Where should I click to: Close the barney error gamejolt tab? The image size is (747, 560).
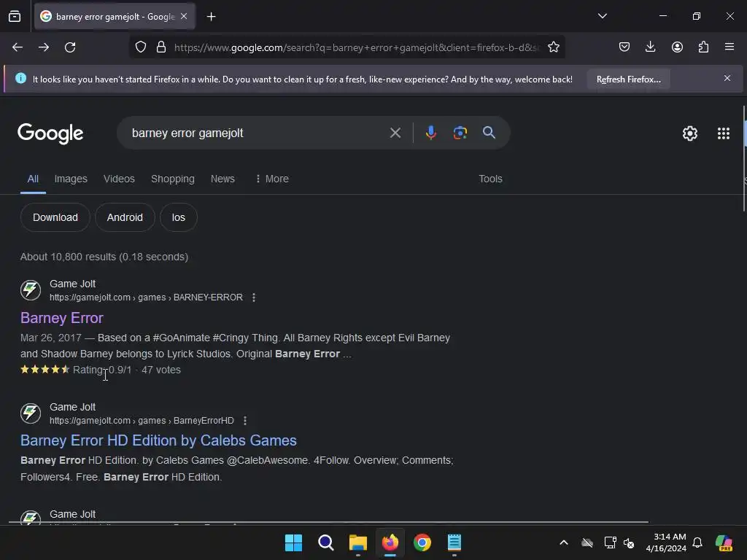pyautogui.click(x=184, y=16)
